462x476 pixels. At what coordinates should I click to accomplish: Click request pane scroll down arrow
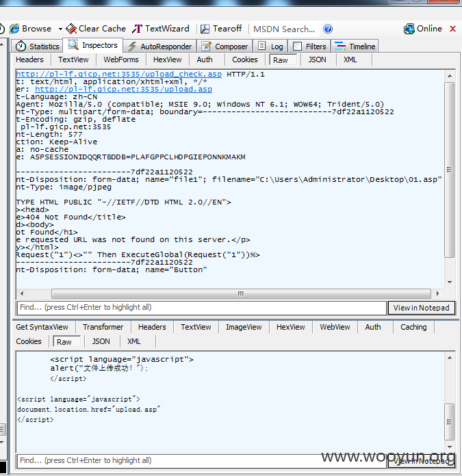[450, 282]
